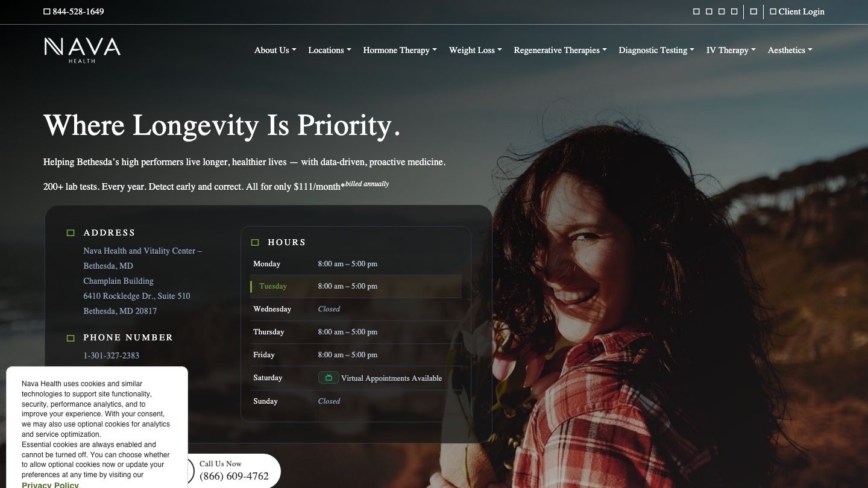Open the Aesthetics menu

[x=790, y=50]
